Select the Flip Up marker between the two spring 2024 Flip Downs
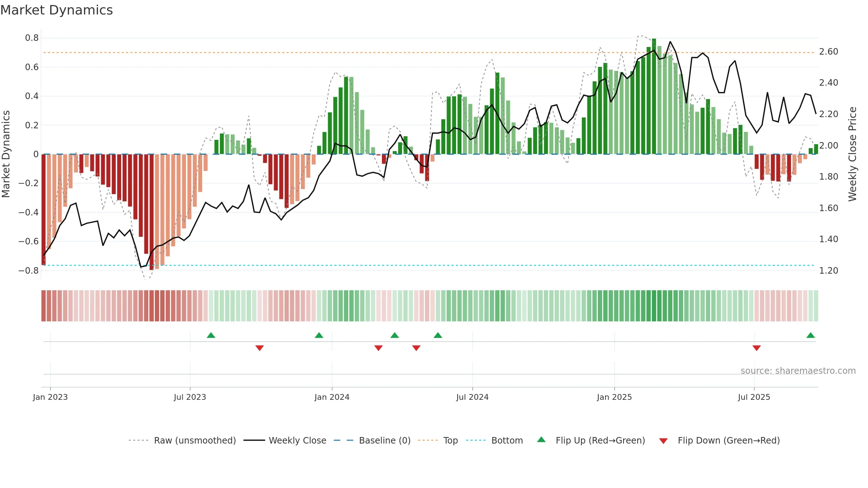868x488 pixels. [395, 335]
